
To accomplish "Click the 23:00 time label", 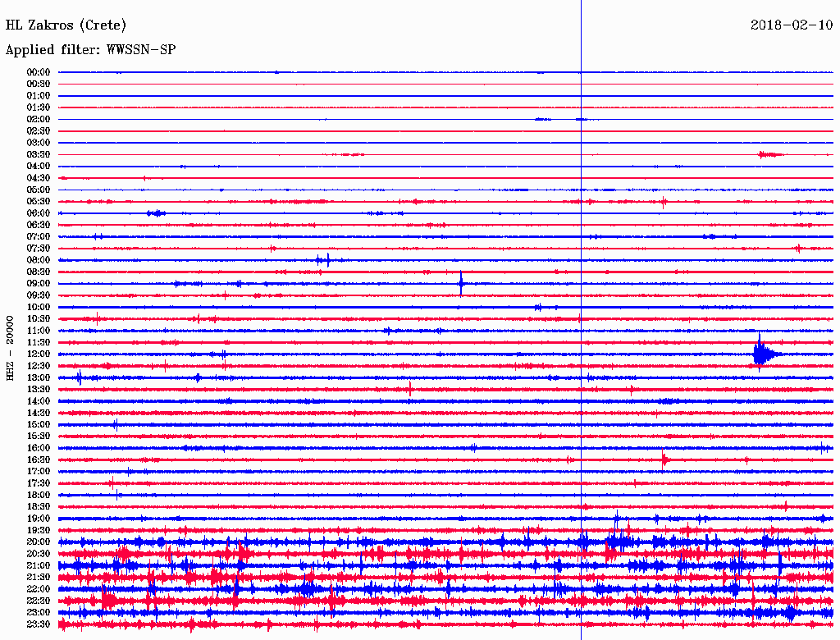I will click(39, 612).
